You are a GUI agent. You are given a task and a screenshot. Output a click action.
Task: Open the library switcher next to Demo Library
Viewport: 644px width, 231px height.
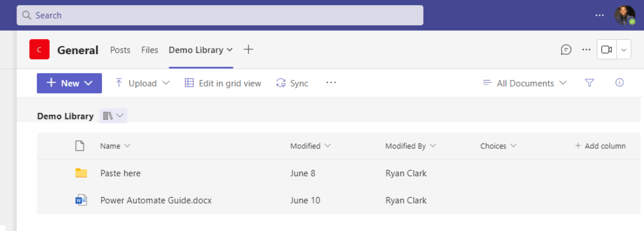[x=113, y=116]
